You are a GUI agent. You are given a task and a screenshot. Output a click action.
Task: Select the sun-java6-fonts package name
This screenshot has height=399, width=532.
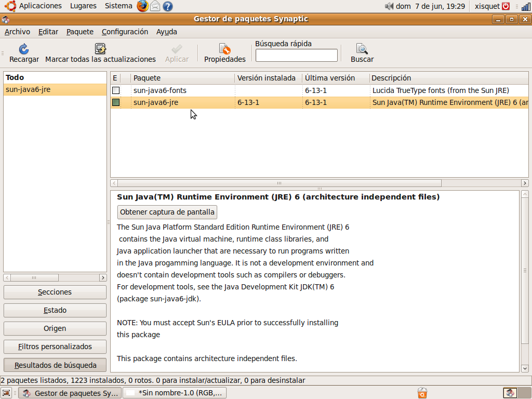pyautogui.click(x=160, y=90)
